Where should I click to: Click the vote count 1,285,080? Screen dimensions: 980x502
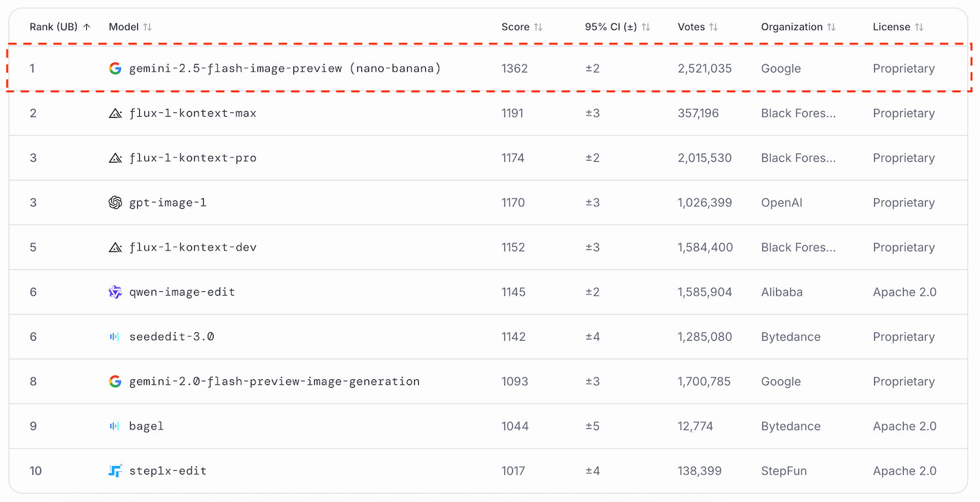tap(705, 337)
